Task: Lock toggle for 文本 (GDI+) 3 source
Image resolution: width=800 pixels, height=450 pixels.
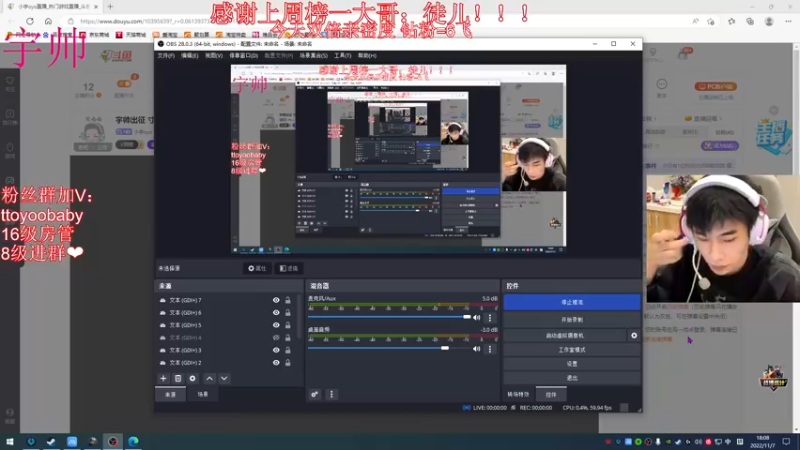Action: click(x=288, y=350)
